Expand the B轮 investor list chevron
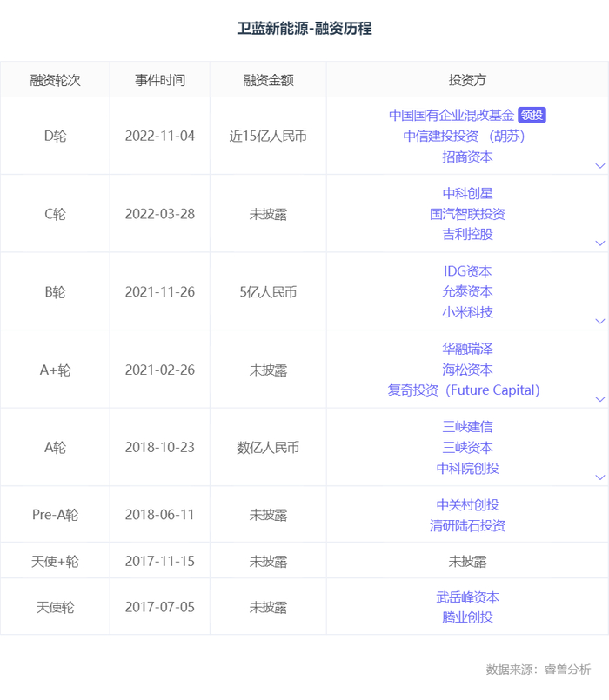Image resolution: width=609 pixels, height=700 pixels. click(600, 322)
